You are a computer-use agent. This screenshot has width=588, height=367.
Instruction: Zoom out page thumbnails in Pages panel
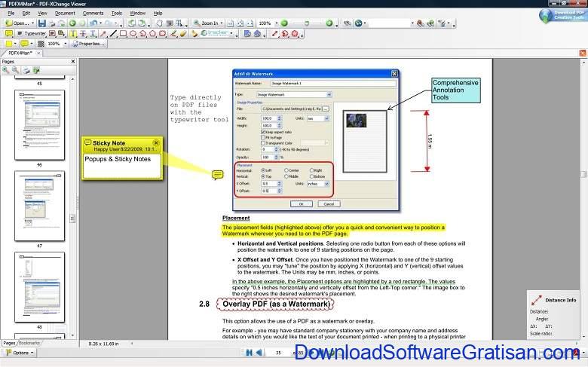[x=15, y=70]
